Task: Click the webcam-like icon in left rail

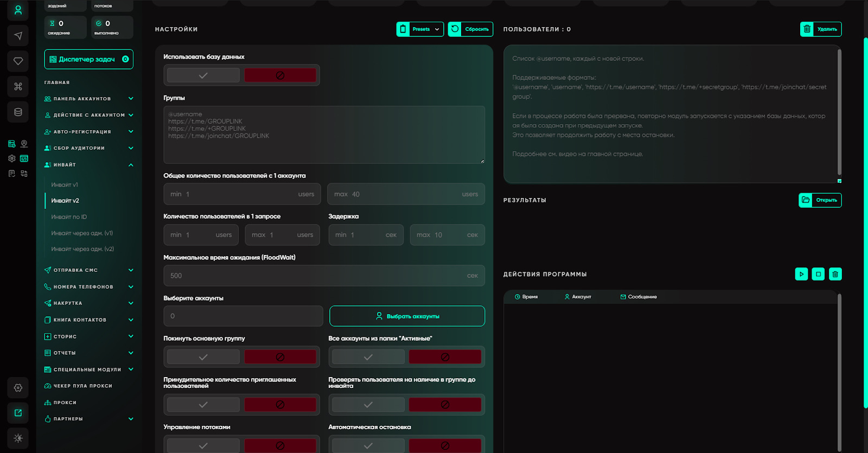Action: (24, 144)
